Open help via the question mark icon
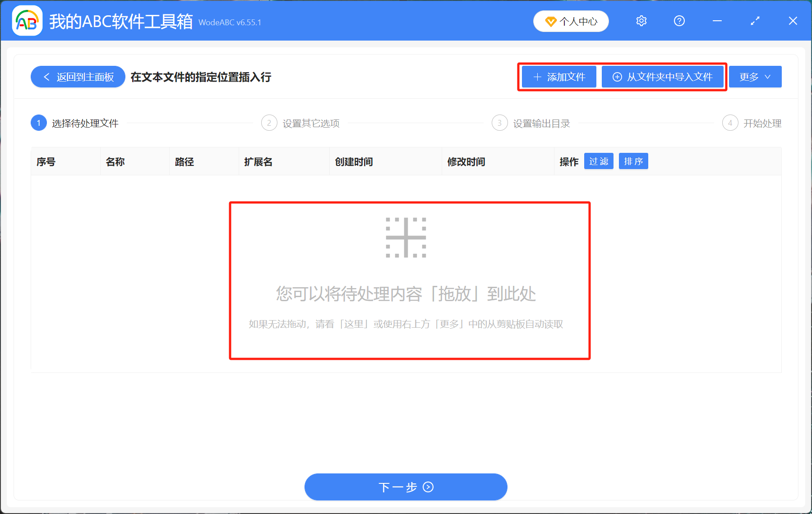The image size is (812, 514). coord(679,21)
